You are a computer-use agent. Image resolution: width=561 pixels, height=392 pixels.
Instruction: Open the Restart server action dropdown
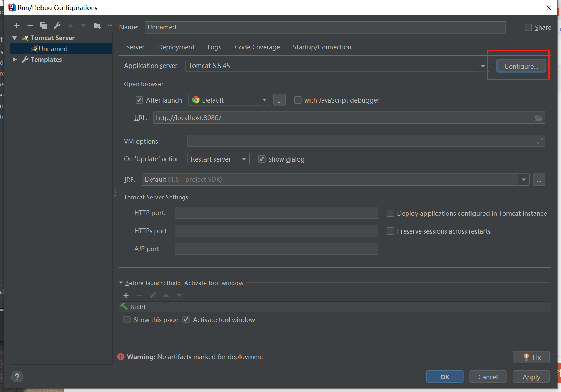[244, 159]
